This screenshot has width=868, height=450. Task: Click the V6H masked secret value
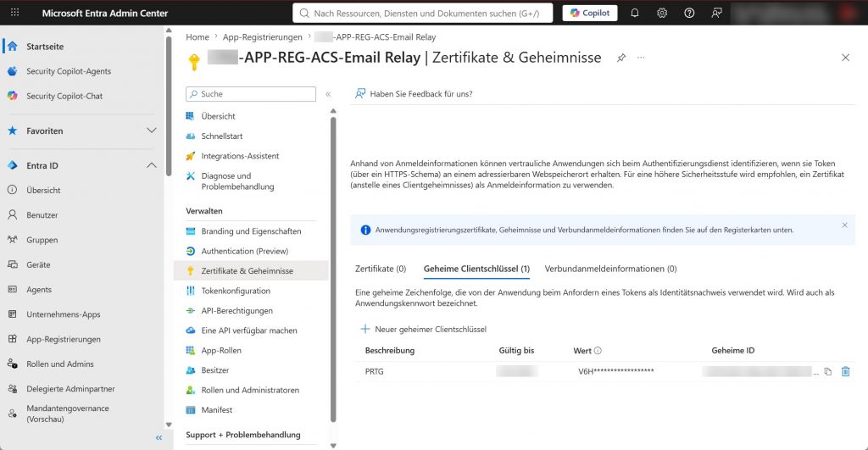(x=616, y=371)
